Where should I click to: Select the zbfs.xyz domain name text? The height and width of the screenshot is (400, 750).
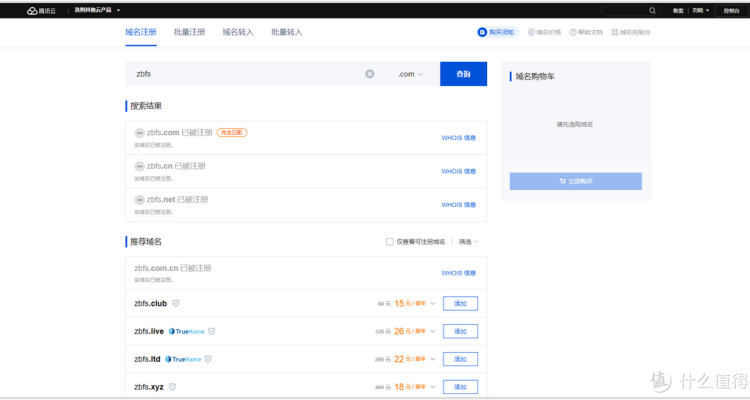(149, 387)
